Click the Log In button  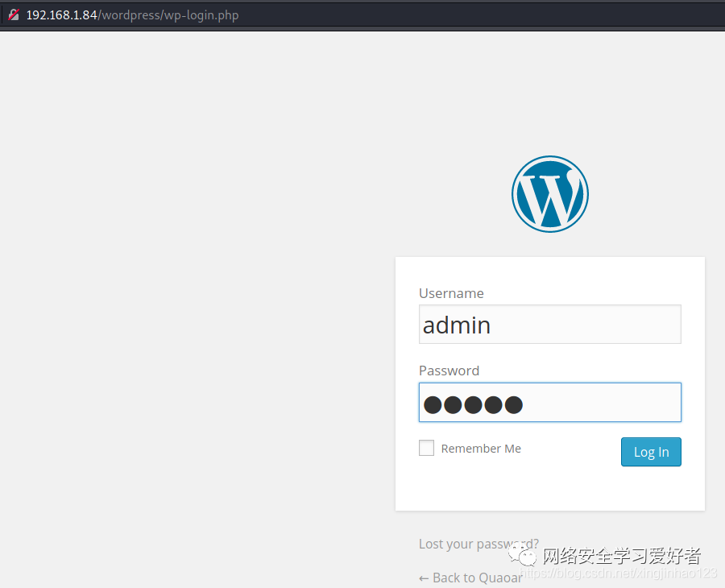coord(651,452)
